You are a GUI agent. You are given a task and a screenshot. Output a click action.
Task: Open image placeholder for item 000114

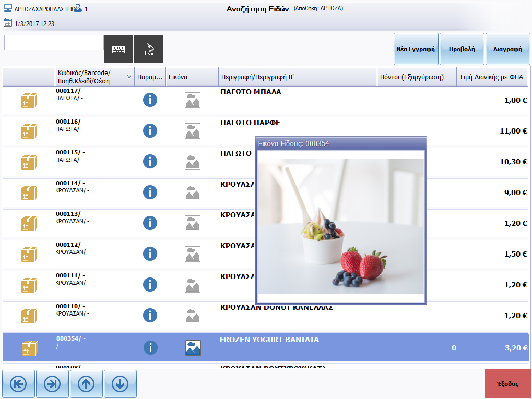[193, 192]
